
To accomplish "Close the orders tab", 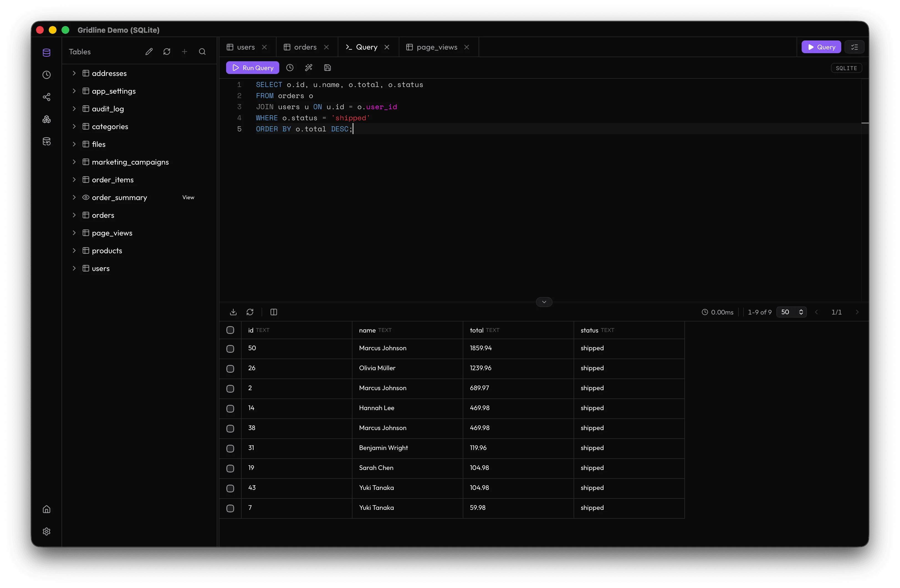I will [326, 47].
